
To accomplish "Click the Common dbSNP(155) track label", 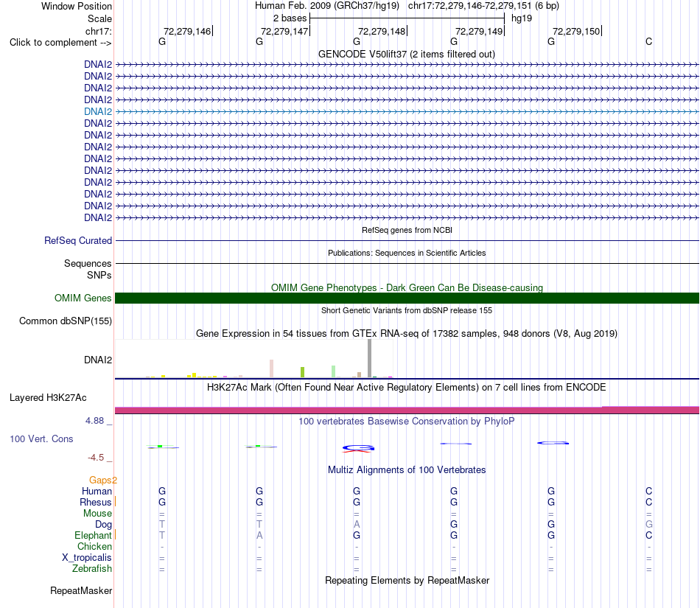I will pyautogui.click(x=66, y=321).
